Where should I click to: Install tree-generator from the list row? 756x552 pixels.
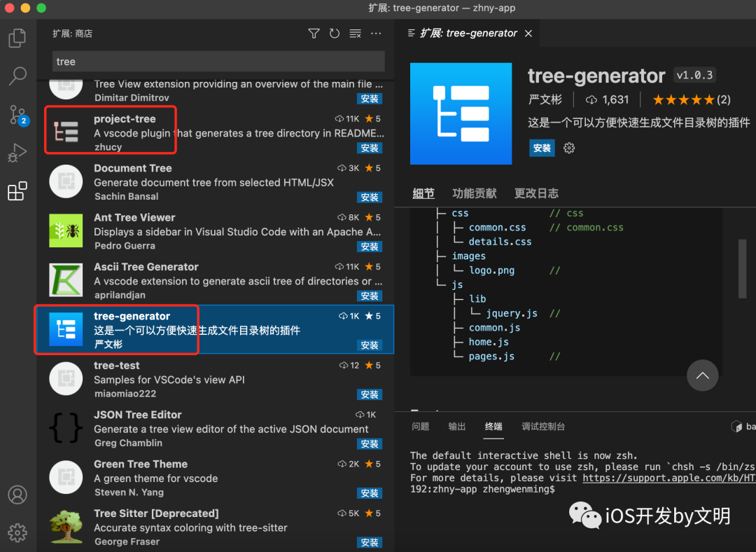click(x=370, y=345)
